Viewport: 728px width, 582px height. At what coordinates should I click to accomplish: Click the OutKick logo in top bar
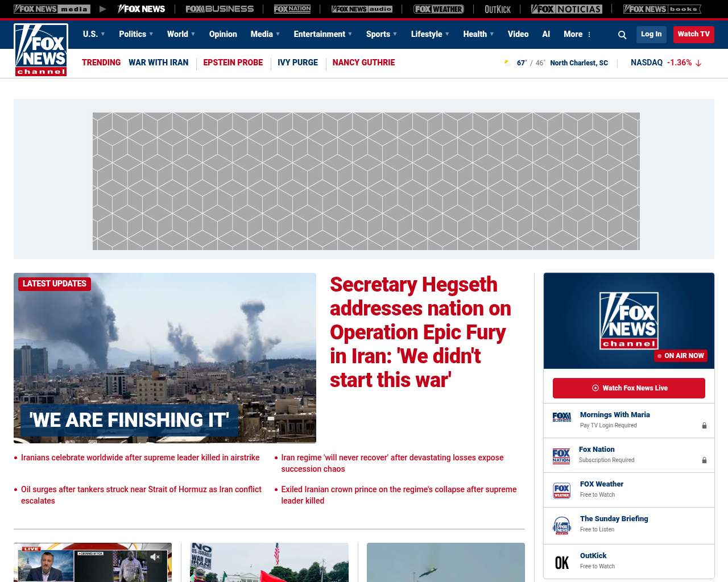click(497, 9)
